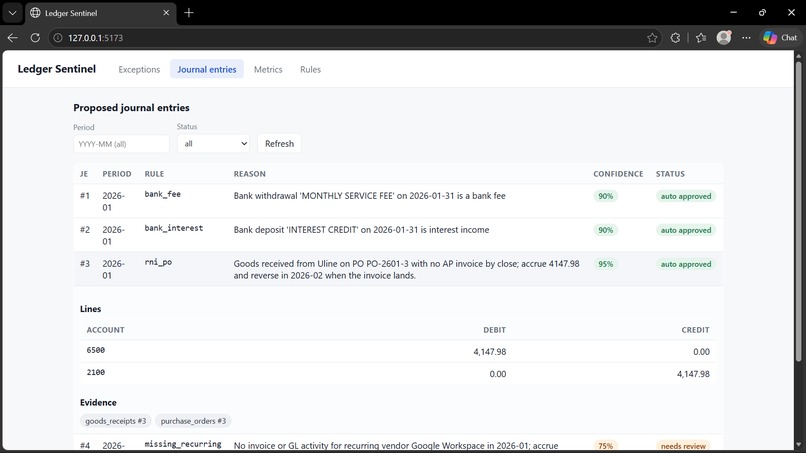
Task: Close the Ledger Sentinel tab
Action: click(166, 13)
